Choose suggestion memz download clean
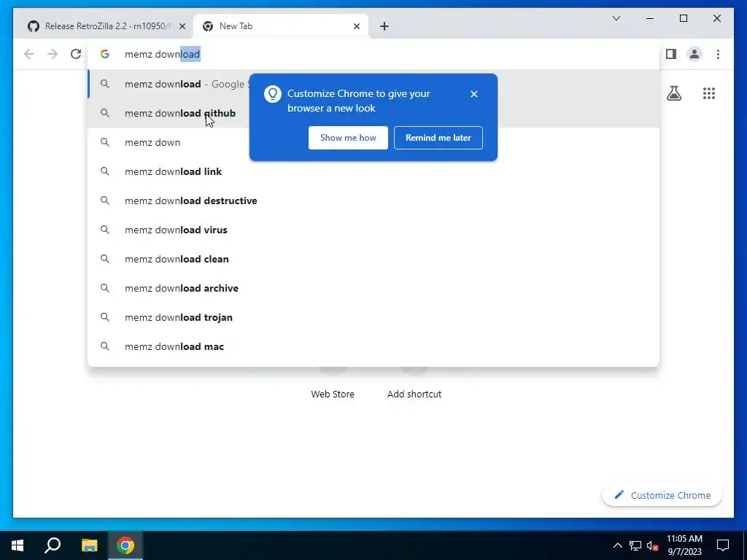Viewport: 747px width, 560px height. [x=373, y=259]
